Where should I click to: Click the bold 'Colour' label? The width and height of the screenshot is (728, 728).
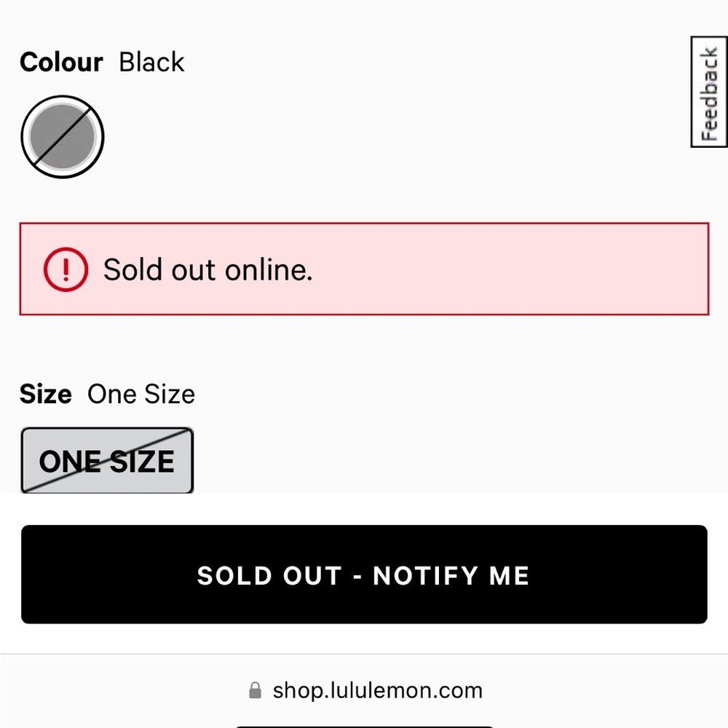click(x=62, y=63)
